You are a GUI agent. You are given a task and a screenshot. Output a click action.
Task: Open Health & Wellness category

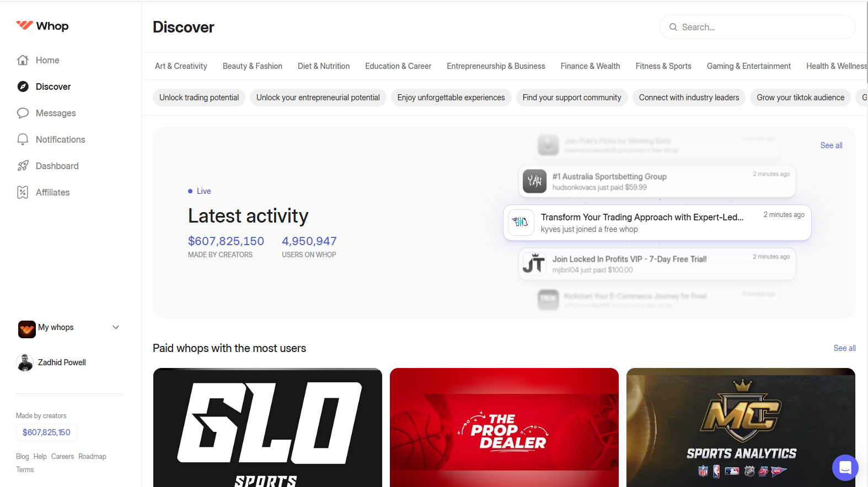tap(837, 66)
